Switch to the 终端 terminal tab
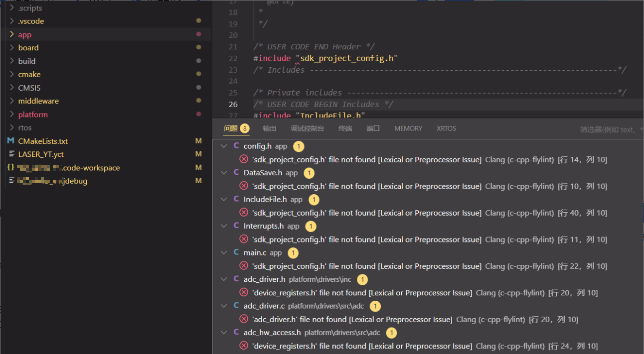 [x=345, y=128]
